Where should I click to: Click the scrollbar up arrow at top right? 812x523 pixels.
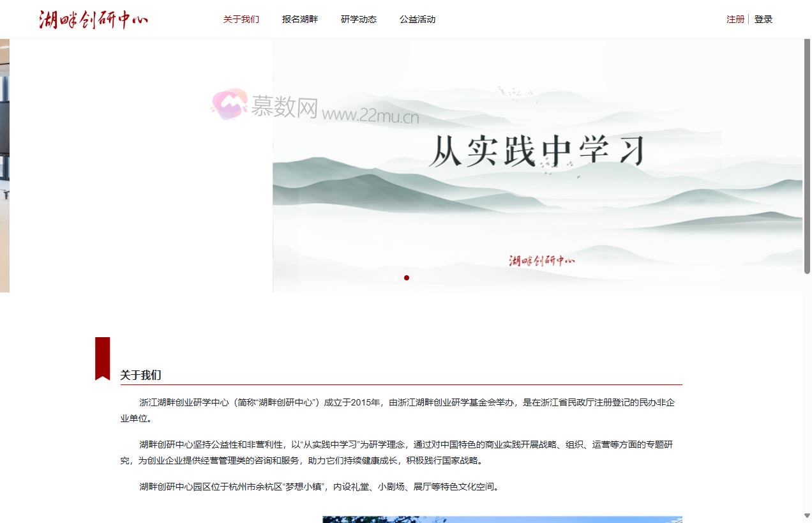tap(808, 43)
